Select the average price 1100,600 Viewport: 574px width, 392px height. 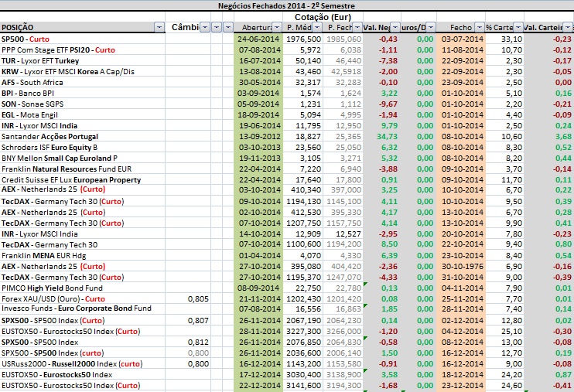[302, 244]
